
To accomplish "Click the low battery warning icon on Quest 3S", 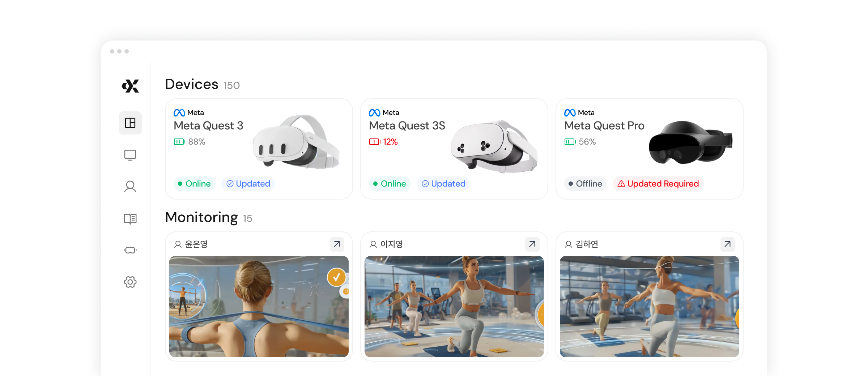I will pos(375,142).
